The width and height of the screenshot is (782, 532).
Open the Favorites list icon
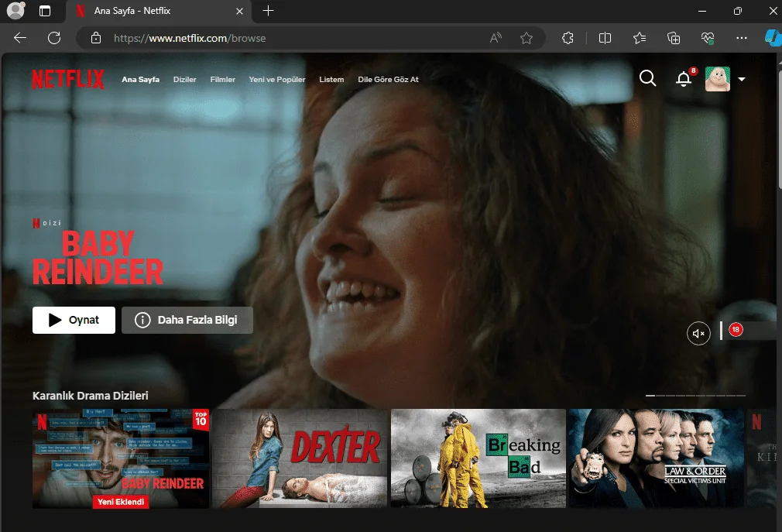640,38
